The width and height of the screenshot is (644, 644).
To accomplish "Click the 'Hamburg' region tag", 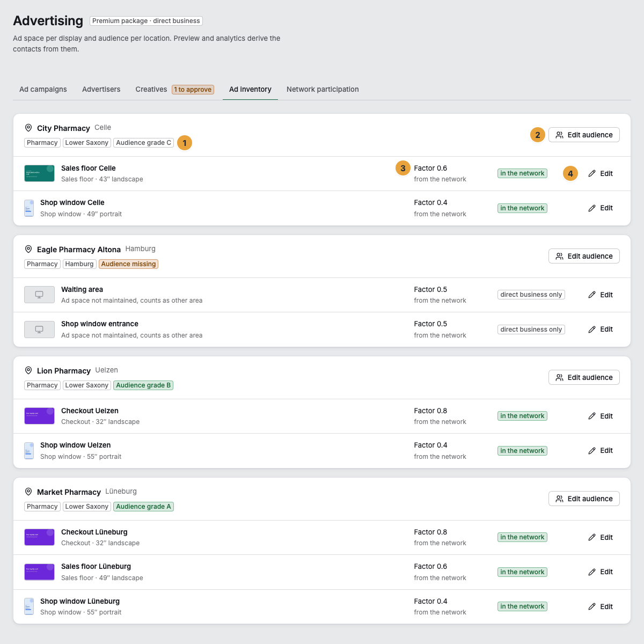I will [x=79, y=264].
